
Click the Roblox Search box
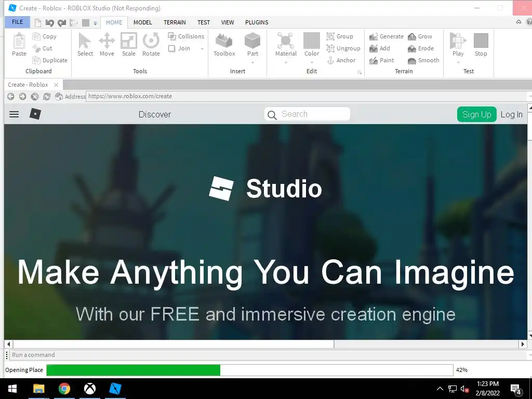(307, 114)
